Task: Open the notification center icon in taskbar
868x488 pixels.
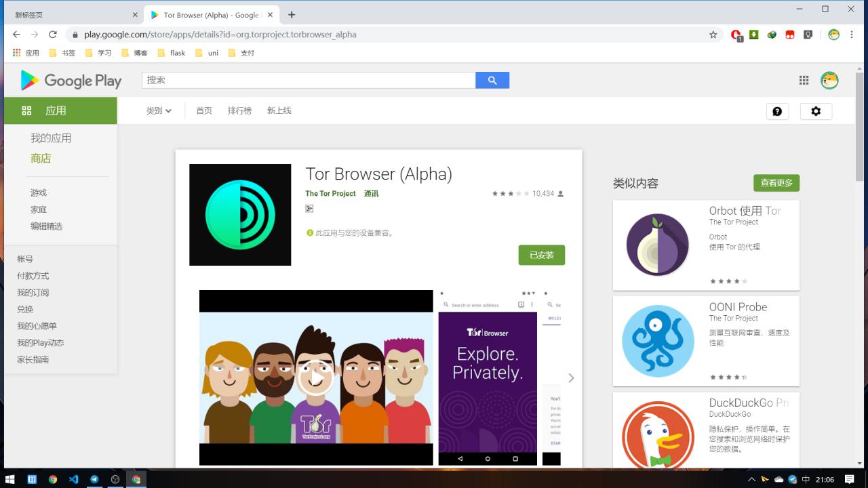Action: click(850, 479)
